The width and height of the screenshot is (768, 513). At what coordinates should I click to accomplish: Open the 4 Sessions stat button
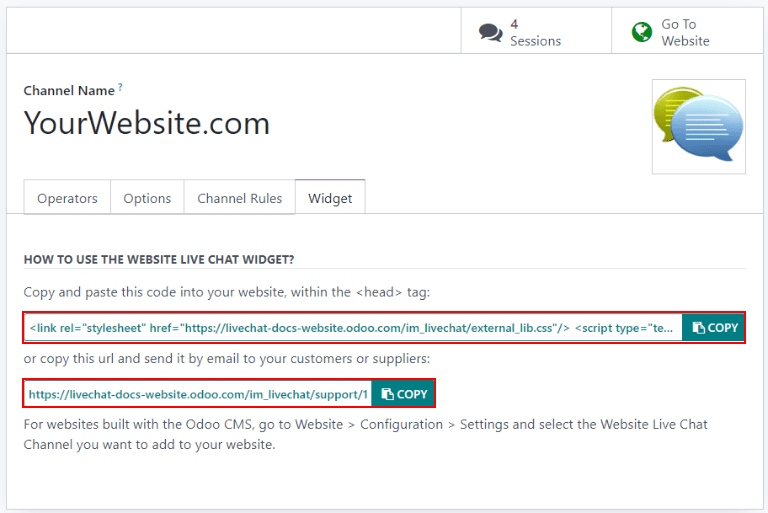(535, 33)
